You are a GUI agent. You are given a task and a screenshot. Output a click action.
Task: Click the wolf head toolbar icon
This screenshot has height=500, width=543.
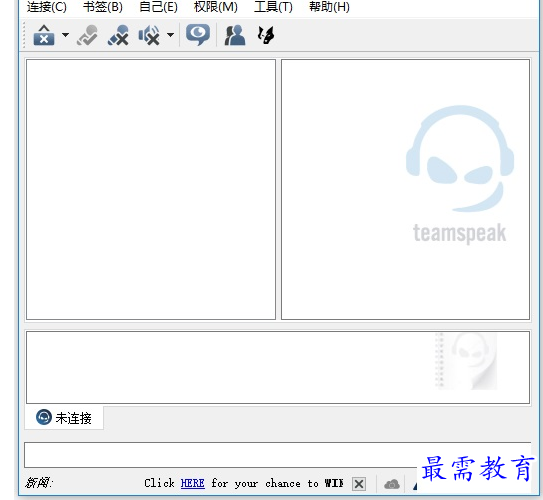pos(266,35)
